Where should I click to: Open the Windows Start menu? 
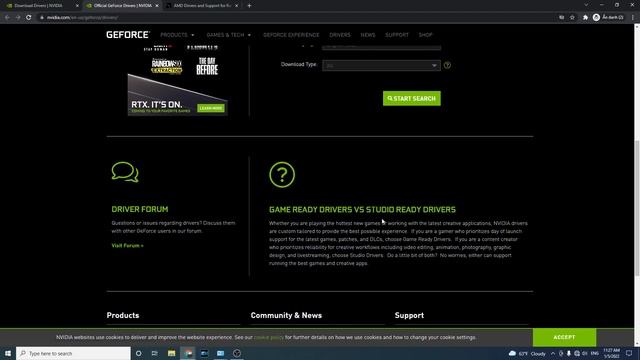[8, 353]
